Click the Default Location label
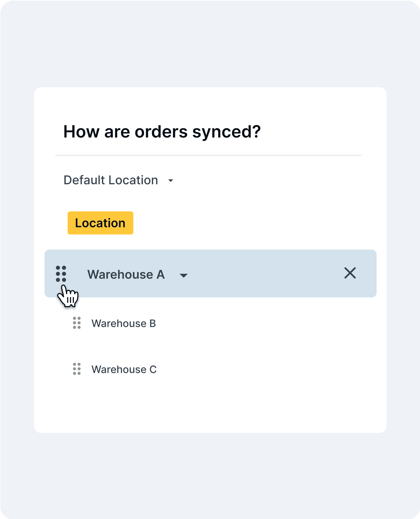Image resolution: width=420 pixels, height=519 pixels. coord(111,180)
